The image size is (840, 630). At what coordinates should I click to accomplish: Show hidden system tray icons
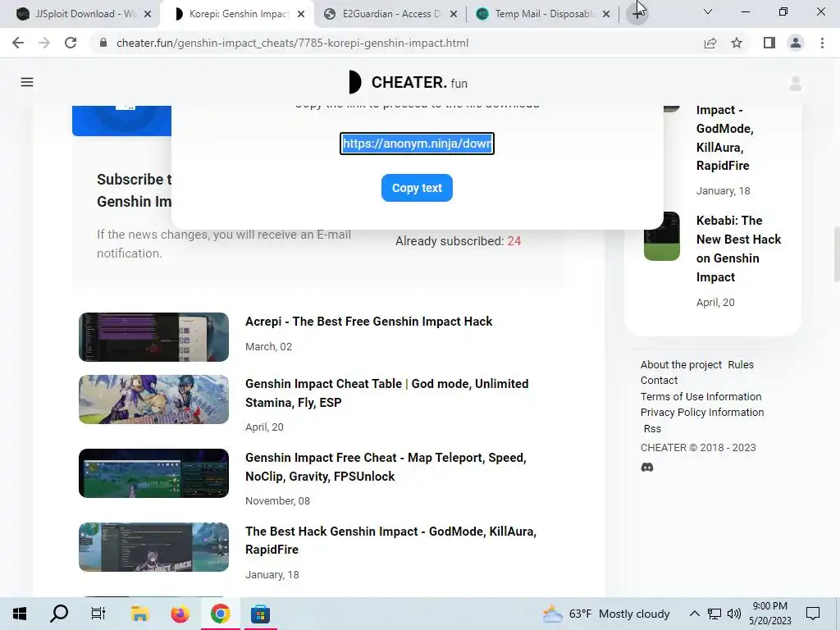point(694,614)
